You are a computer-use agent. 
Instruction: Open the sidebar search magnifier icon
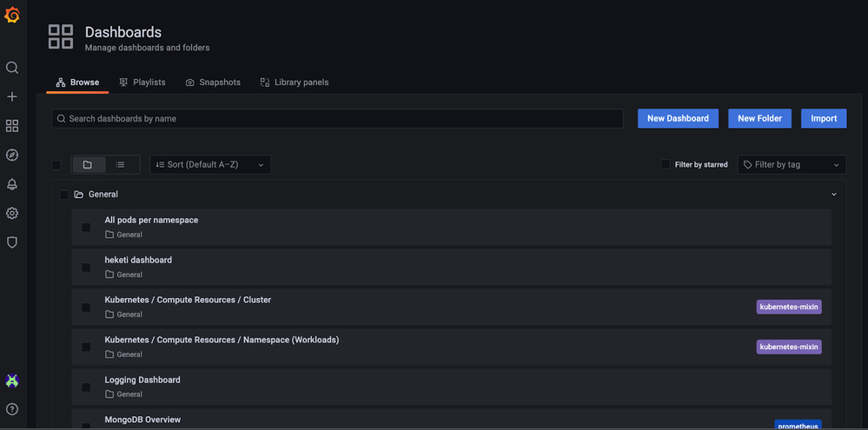click(12, 68)
